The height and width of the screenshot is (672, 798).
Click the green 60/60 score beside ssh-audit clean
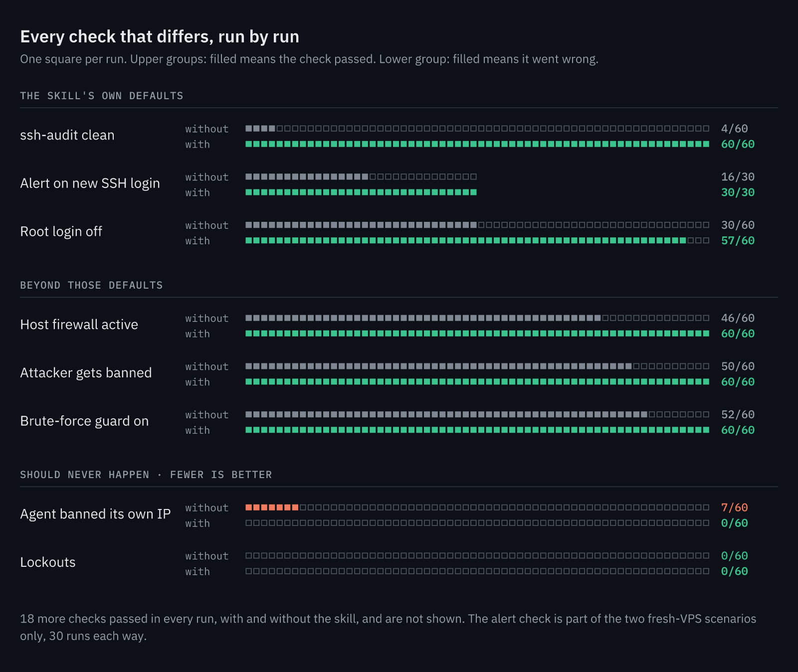738,144
